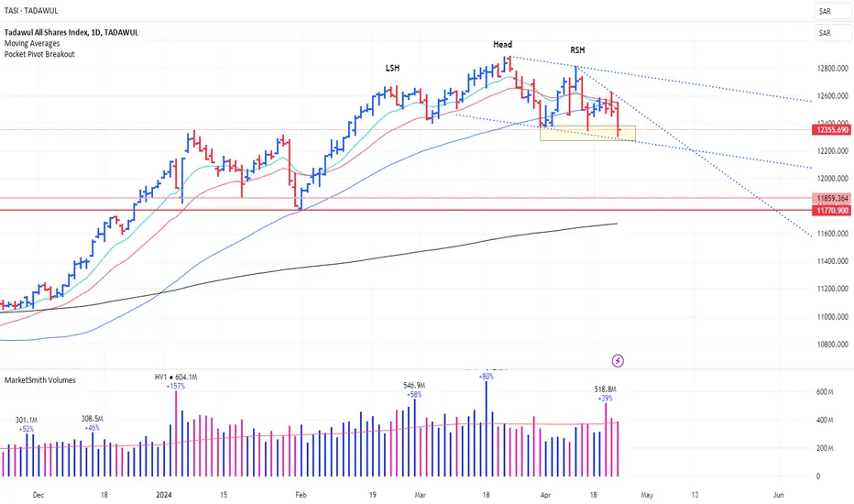Select the Head text annotation

503,45
